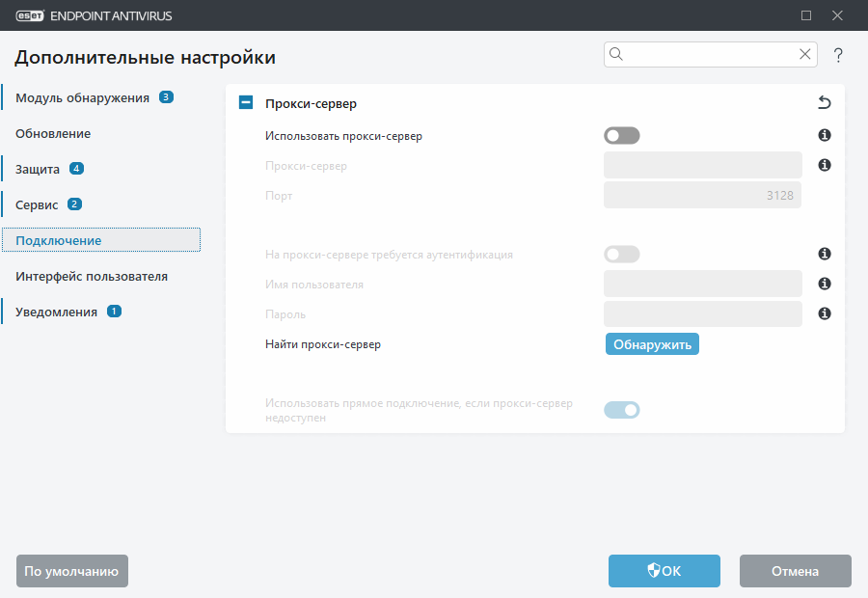The width and height of the screenshot is (868, 598).
Task: Confirm settings with the OK button
Action: pyautogui.click(x=665, y=571)
